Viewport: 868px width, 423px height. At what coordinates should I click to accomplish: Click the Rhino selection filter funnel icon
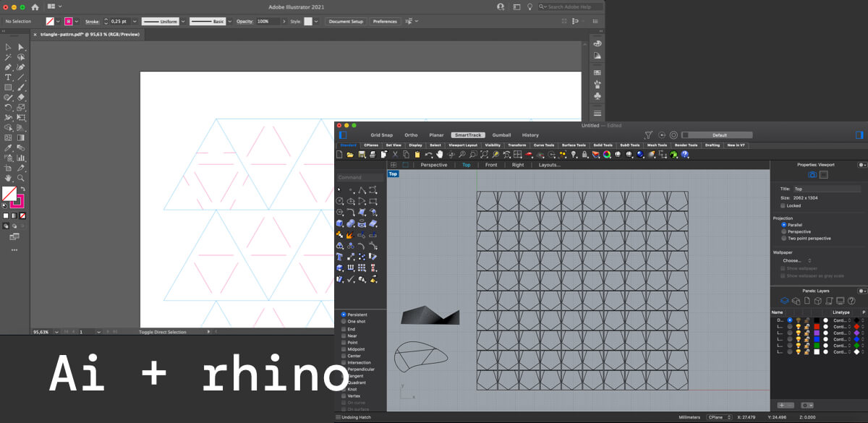tap(648, 135)
